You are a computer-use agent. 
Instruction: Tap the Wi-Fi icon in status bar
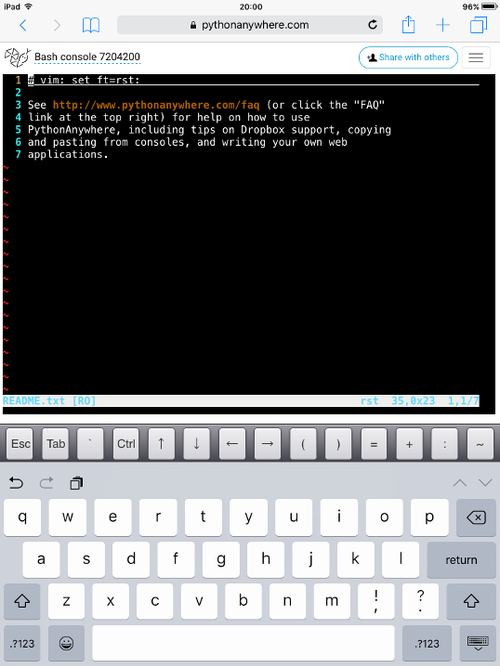(x=28, y=6)
